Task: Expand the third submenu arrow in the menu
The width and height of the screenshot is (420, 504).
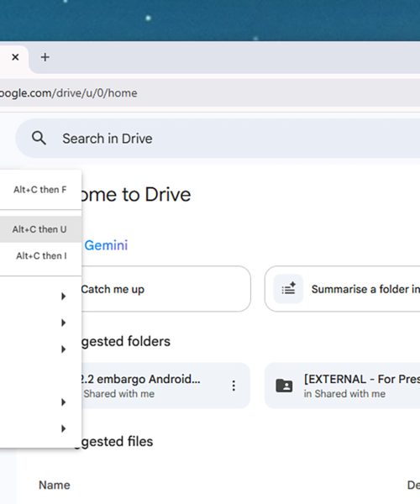Action: (64, 349)
